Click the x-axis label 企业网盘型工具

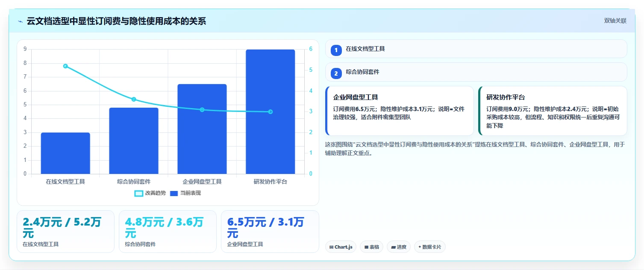point(202,182)
